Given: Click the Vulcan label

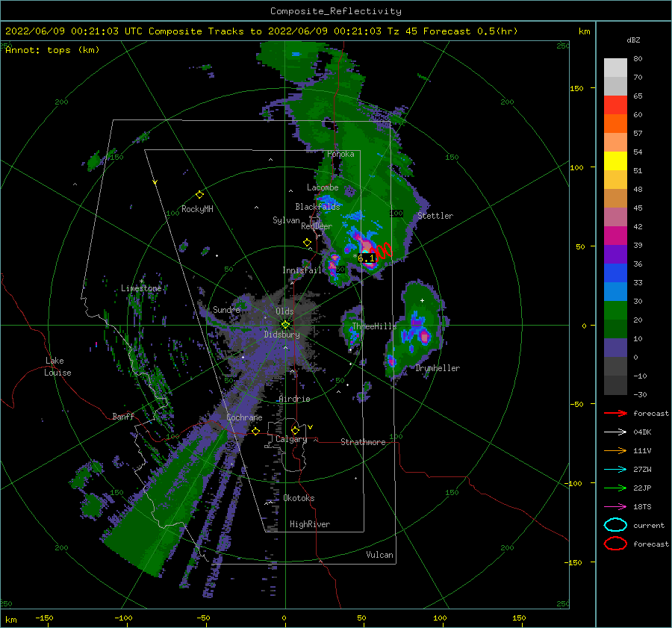Looking at the screenshot, I should point(380,555).
